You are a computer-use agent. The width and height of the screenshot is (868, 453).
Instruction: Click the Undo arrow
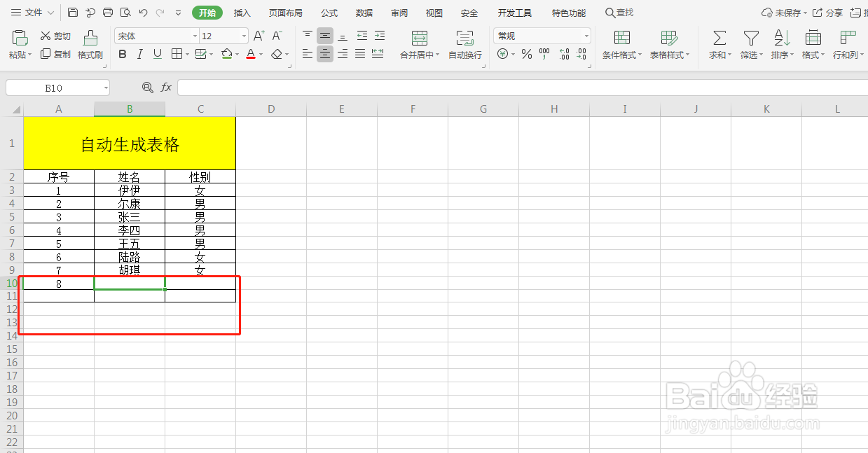143,13
